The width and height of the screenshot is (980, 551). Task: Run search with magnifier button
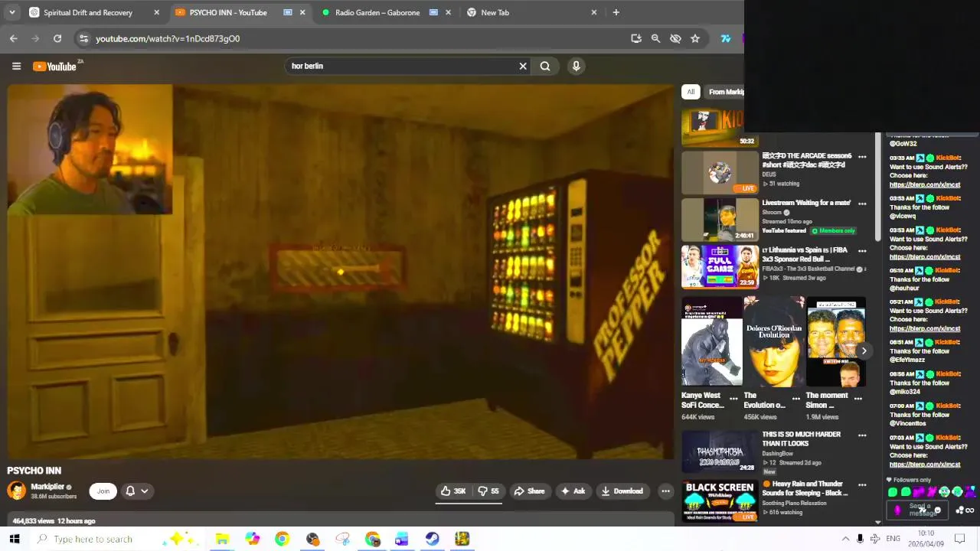coord(545,66)
